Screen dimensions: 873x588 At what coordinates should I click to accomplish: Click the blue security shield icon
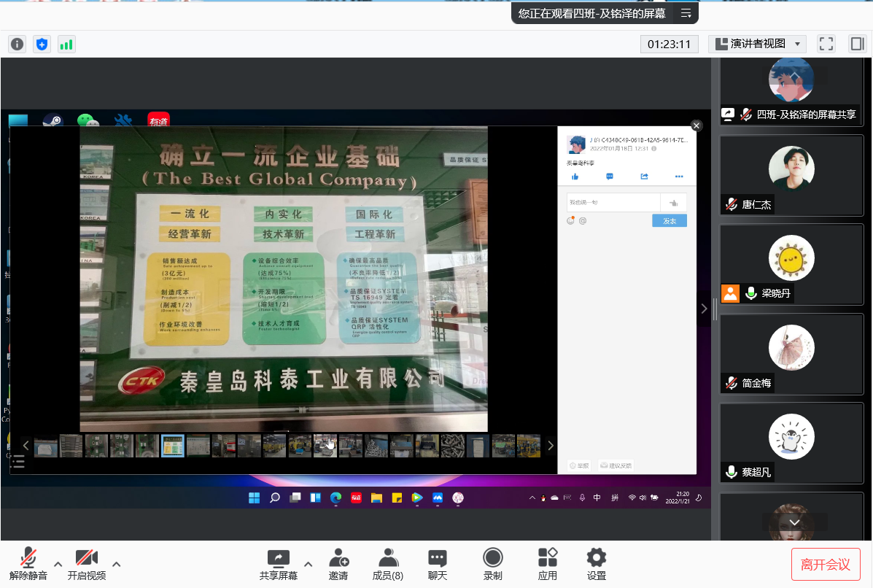point(42,44)
